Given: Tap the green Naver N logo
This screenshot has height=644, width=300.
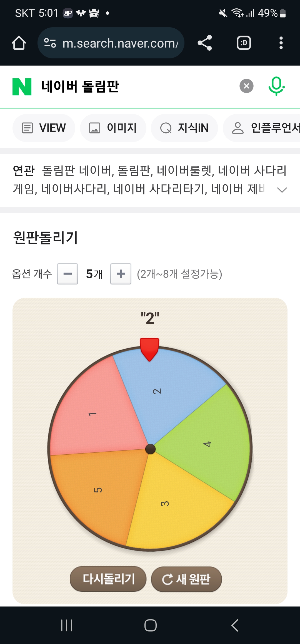Looking at the screenshot, I should (x=22, y=87).
